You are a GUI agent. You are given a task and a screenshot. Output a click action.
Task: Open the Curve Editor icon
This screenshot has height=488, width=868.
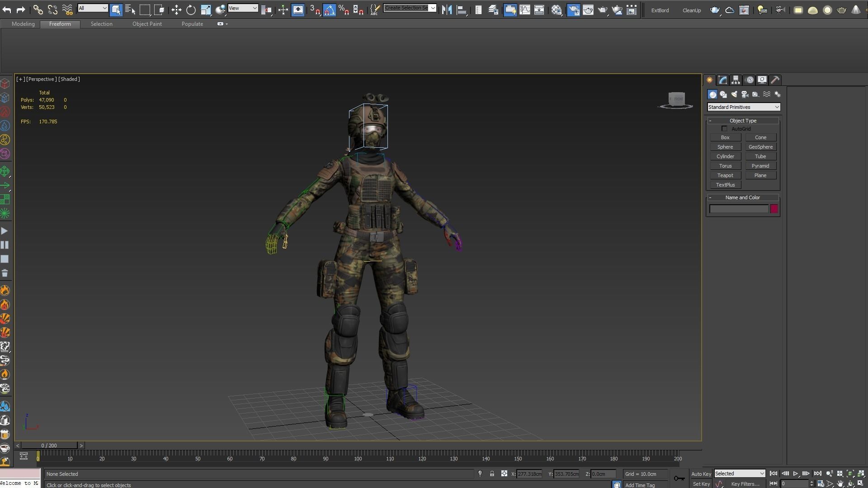(x=525, y=9)
